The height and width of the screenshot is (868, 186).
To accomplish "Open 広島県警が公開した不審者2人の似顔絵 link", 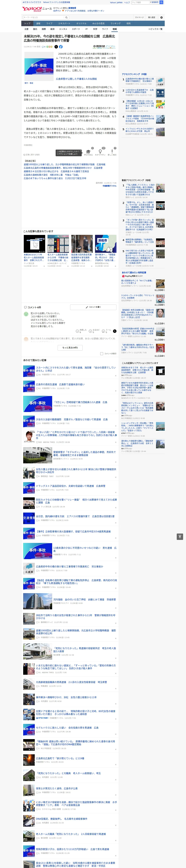I will coord(76,79).
